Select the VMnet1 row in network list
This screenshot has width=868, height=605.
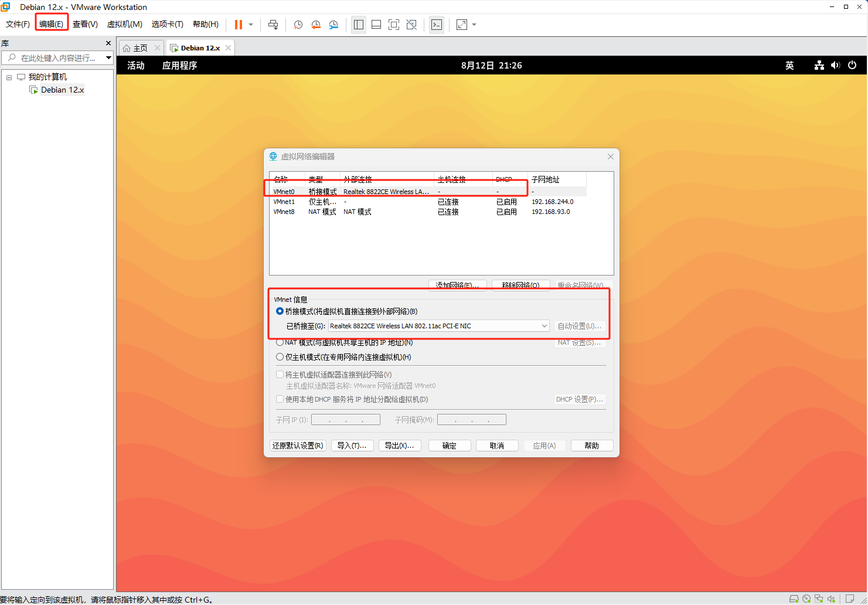click(x=428, y=202)
